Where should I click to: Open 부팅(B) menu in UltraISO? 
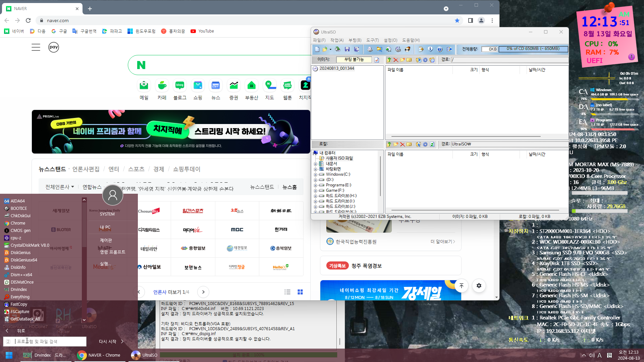pos(355,40)
